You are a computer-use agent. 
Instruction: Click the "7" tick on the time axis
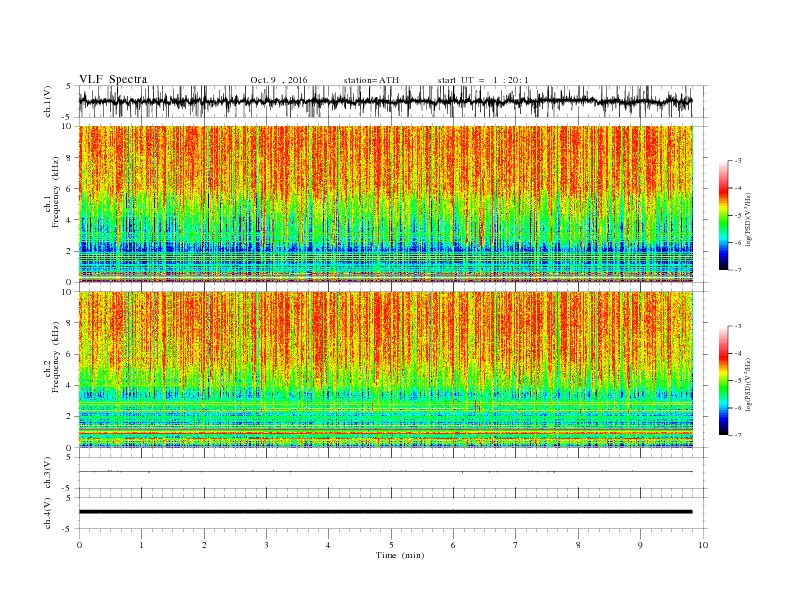(x=516, y=545)
